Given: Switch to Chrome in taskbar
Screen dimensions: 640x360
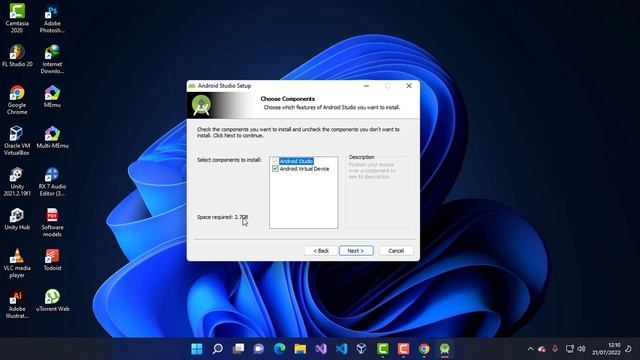Looking at the screenshot, I should point(424,349).
